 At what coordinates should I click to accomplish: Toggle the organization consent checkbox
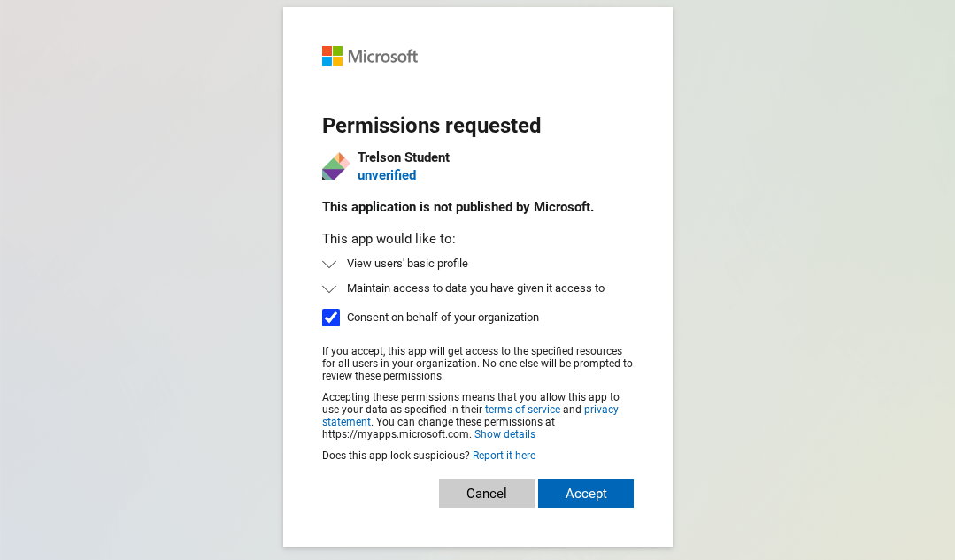tap(331, 317)
